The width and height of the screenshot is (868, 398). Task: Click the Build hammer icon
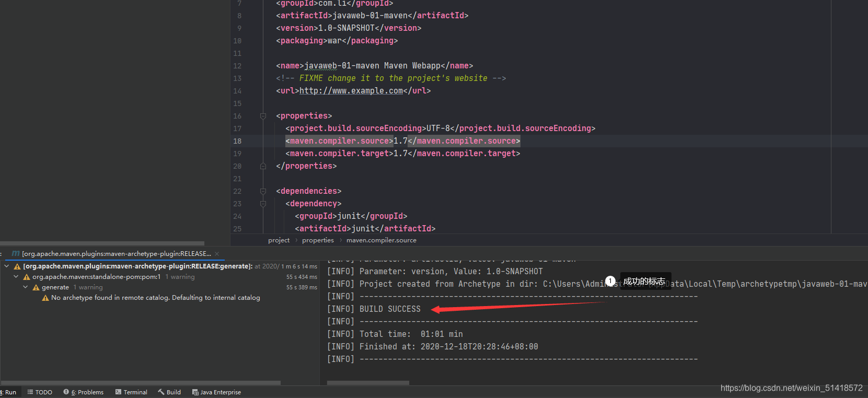pyautogui.click(x=161, y=392)
